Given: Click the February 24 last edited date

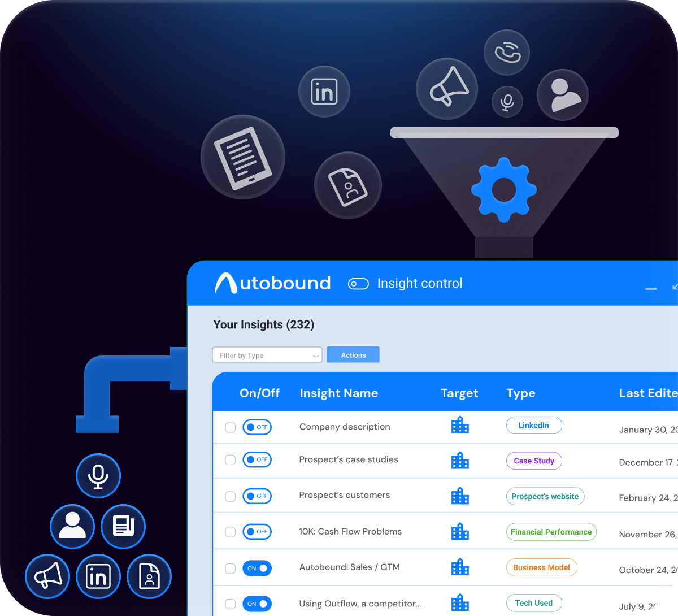Looking at the screenshot, I should [x=649, y=498].
